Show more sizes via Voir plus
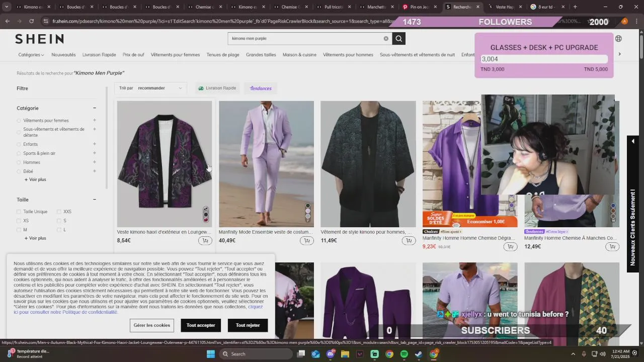Viewport: 644px width, 362px height. tap(35, 238)
